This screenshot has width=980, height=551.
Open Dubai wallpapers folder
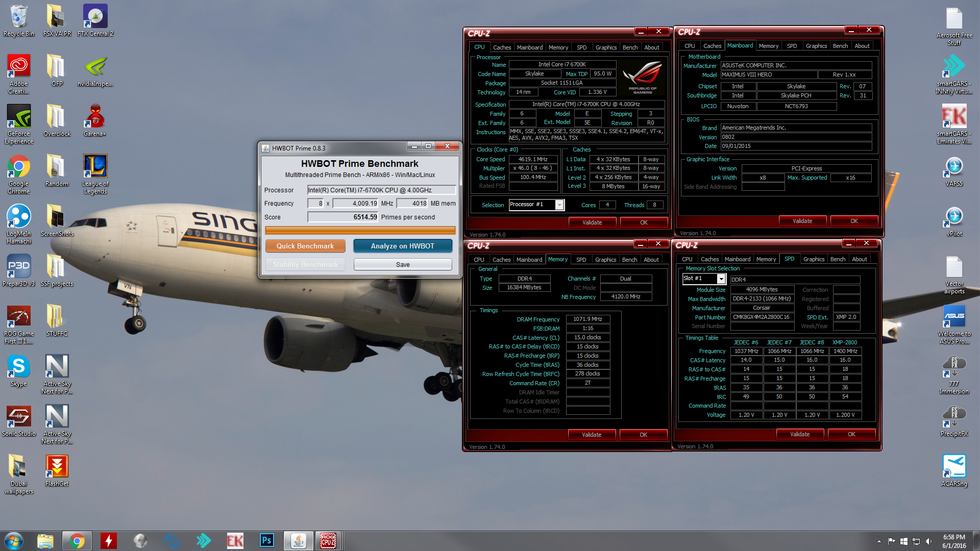pyautogui.click(x=19, y=474)
